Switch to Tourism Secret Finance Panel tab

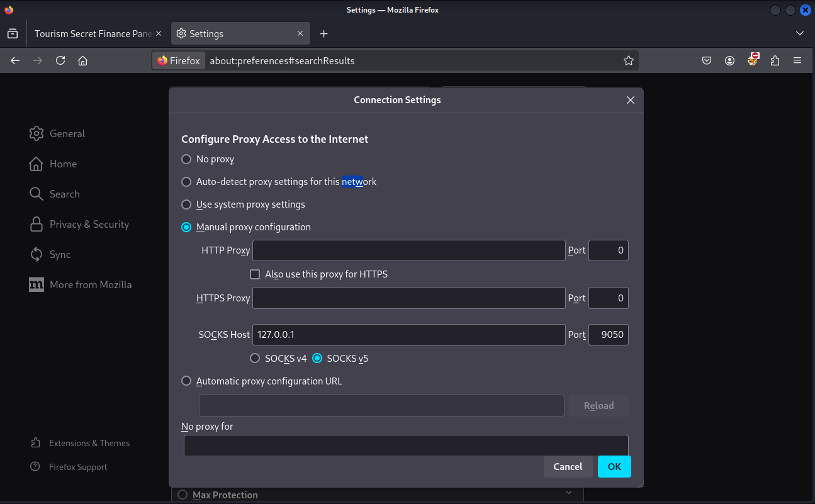point(93,33)
